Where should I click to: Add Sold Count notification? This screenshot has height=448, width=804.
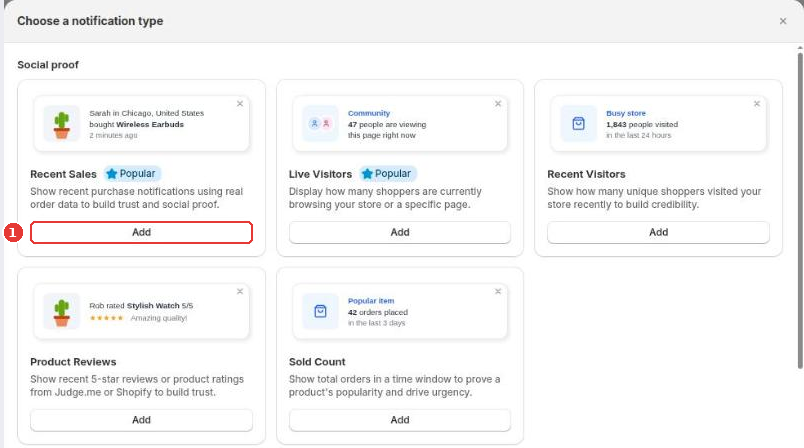[400, 420]
